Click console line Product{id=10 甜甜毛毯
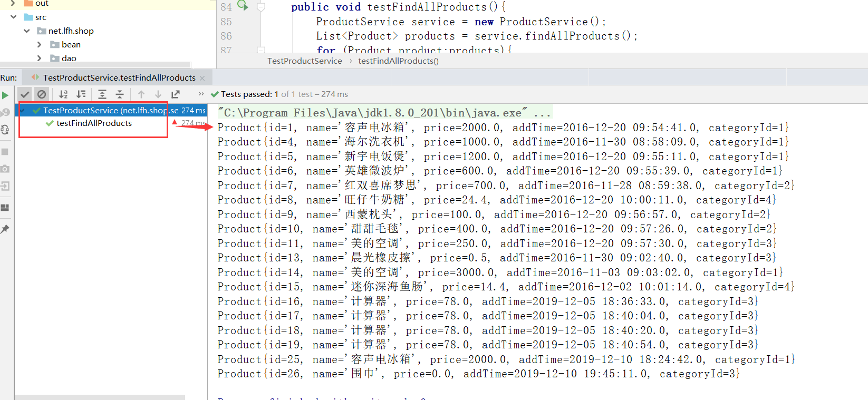The image size is (868, 400). [497, 229]
